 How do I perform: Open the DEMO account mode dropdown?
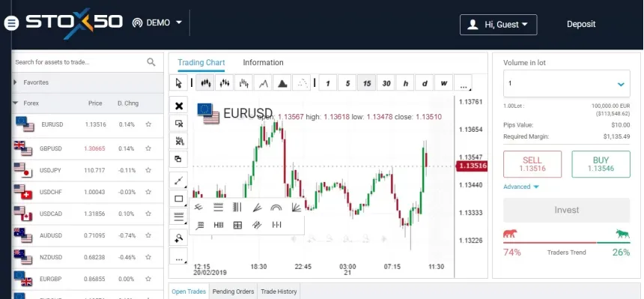coord(157,22)
